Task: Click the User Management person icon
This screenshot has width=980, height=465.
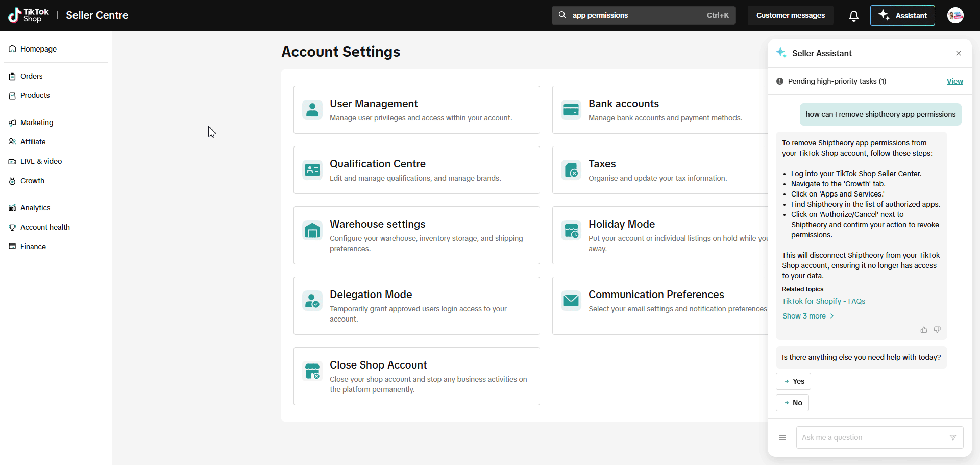Action: (x=312, y=110)
